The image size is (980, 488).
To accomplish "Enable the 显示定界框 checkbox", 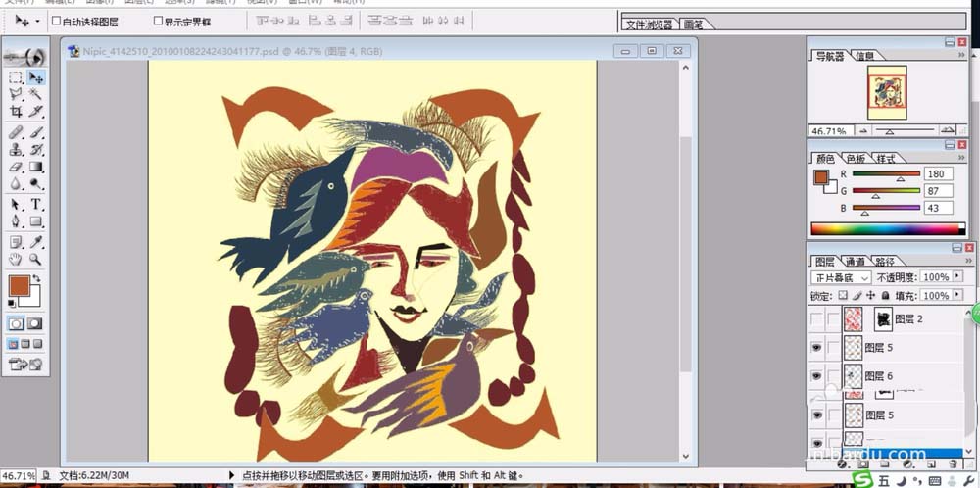I will click(158, 21).
